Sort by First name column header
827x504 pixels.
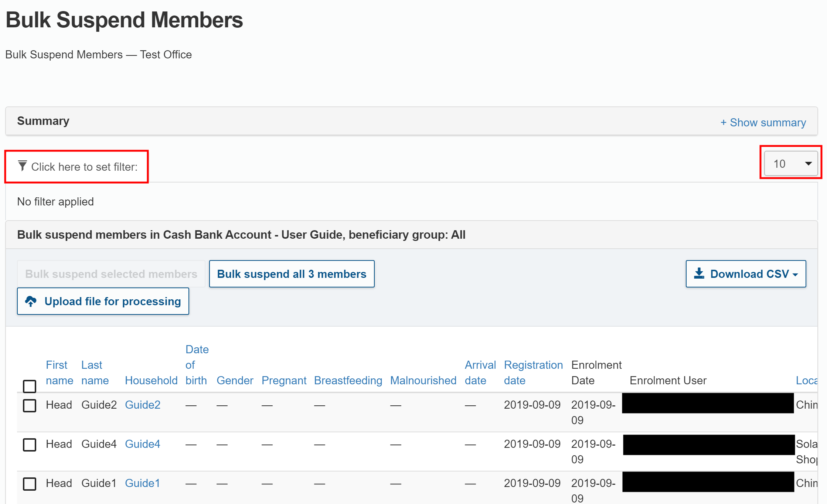tap(59, 372)
